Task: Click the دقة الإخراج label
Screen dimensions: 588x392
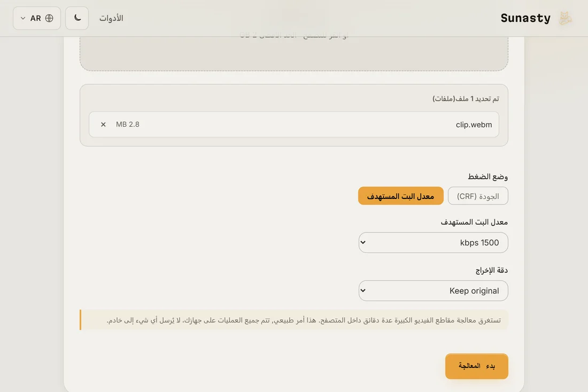Action: pos(492,270)
